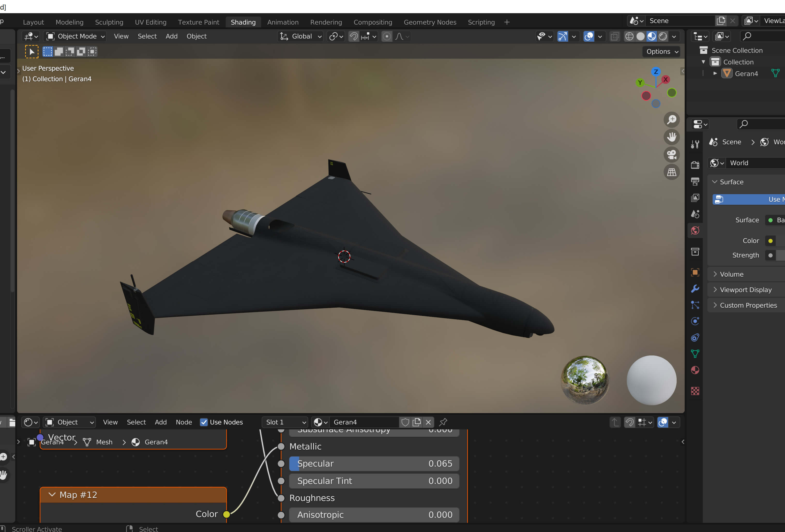This screenshot has width=785, height=532.
Task: Open the Geometry Nodes workspace tab
Action: [x=430, y=22]
